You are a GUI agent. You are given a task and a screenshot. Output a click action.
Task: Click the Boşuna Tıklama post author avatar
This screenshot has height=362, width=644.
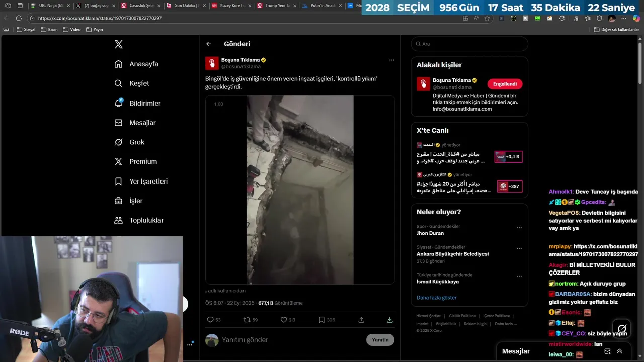point(212,63)
